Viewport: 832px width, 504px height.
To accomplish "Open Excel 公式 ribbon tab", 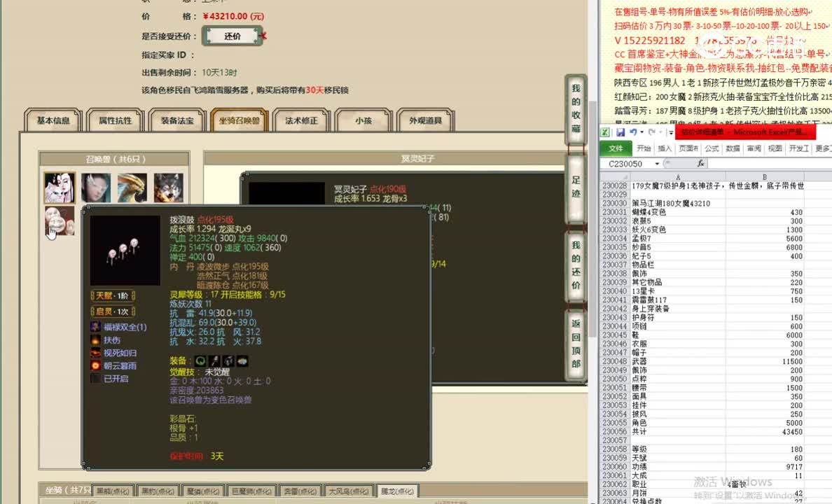I will point(712,148).
